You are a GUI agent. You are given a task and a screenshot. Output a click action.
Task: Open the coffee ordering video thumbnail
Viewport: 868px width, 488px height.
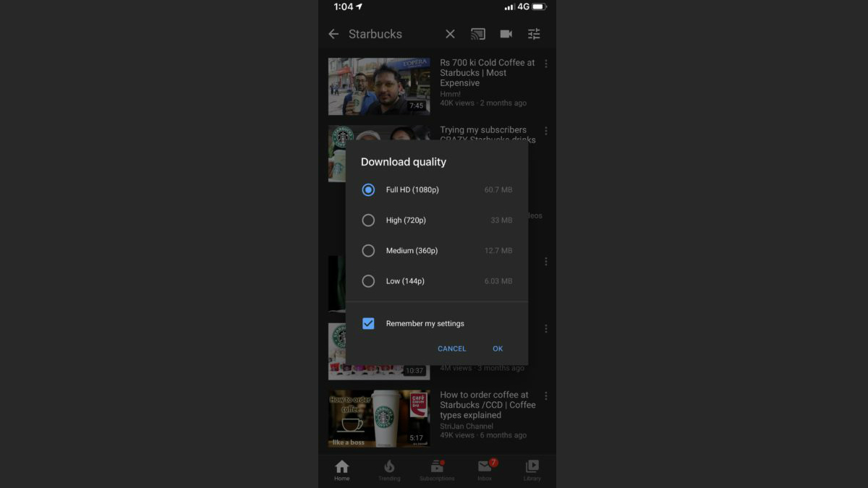click(x=378, y=418)
